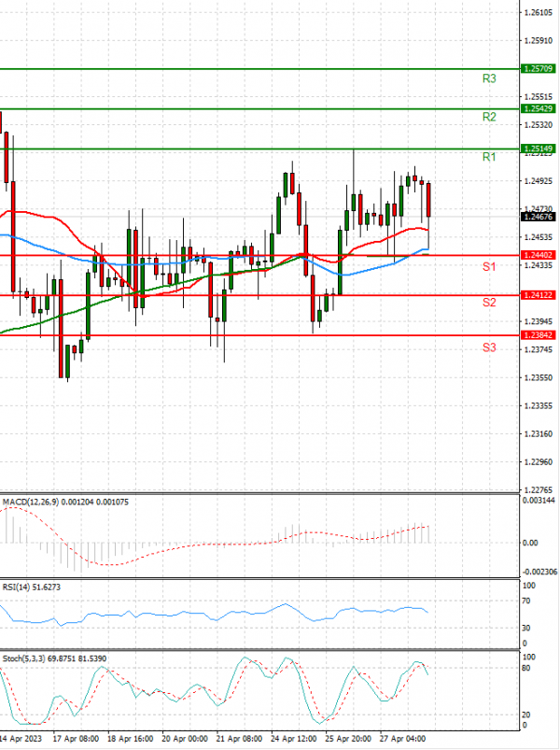Click the MACD(12,26,9) indicator label

(x=39, y=502)
